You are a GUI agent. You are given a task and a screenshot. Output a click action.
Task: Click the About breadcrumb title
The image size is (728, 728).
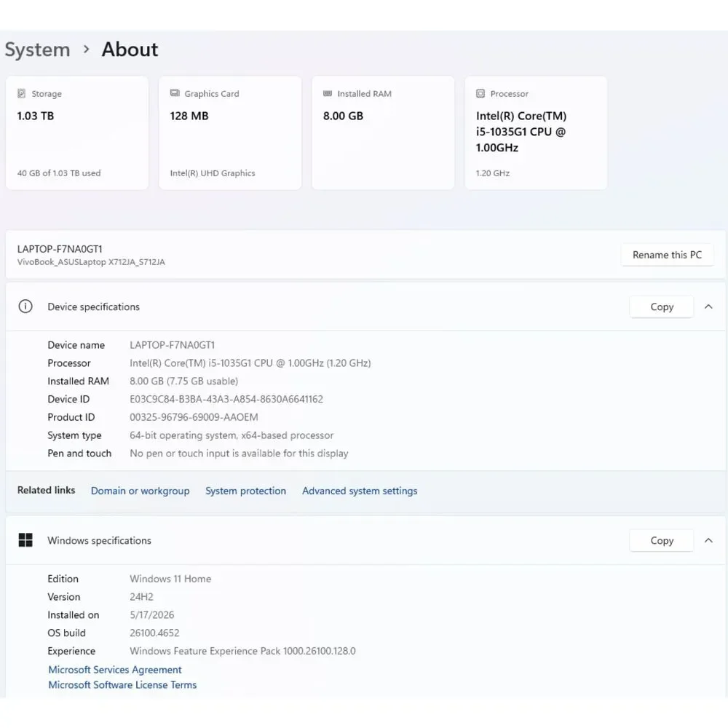point(130,50)
